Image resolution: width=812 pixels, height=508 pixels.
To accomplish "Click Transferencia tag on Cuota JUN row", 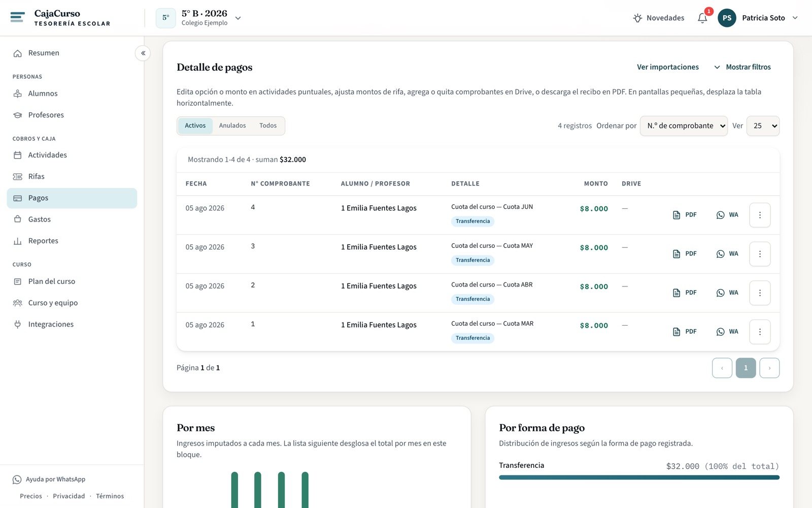I will click(x=472, y=221).
